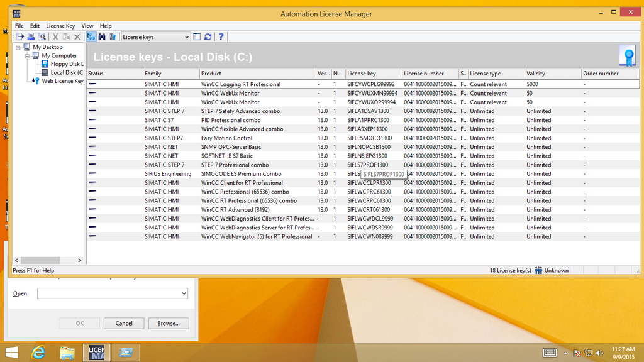
Task: Select Local Disk (C:) in the tree
Action: 67,72
